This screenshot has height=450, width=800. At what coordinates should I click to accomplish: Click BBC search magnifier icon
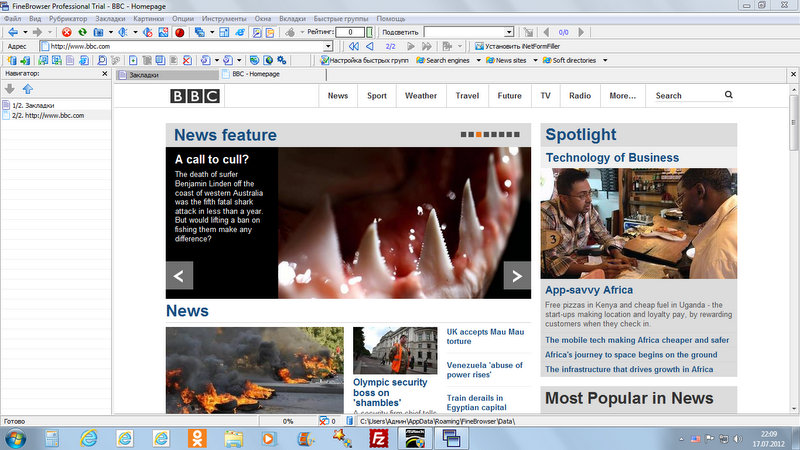(x=729, y=95)
